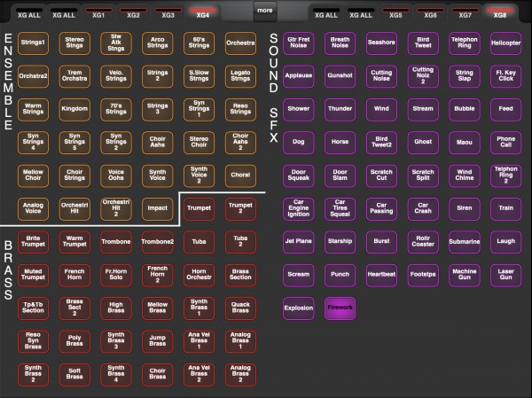Select the XG8 tab
The width and height of the screenshot is (532, 398).
click(x=500, y=13)
